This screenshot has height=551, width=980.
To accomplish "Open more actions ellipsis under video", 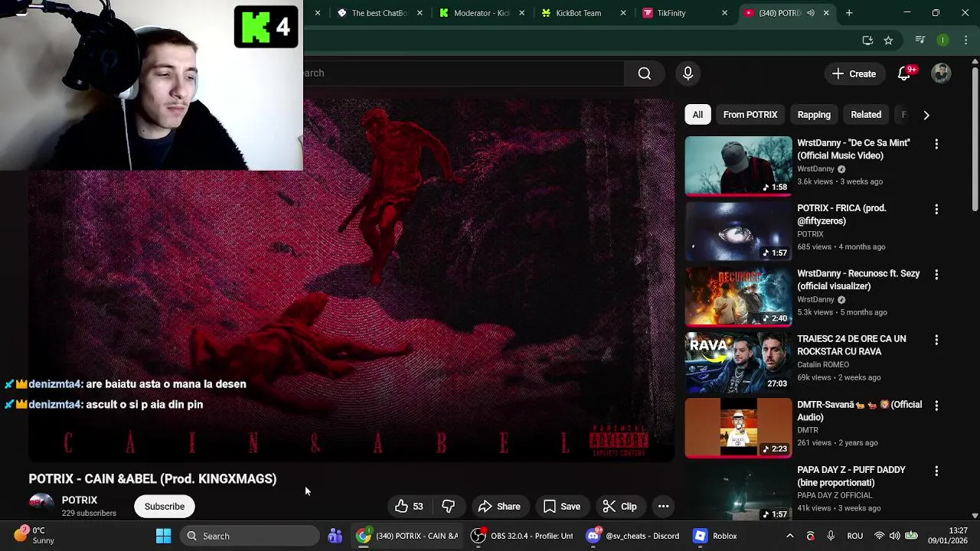I will point(663,507).
